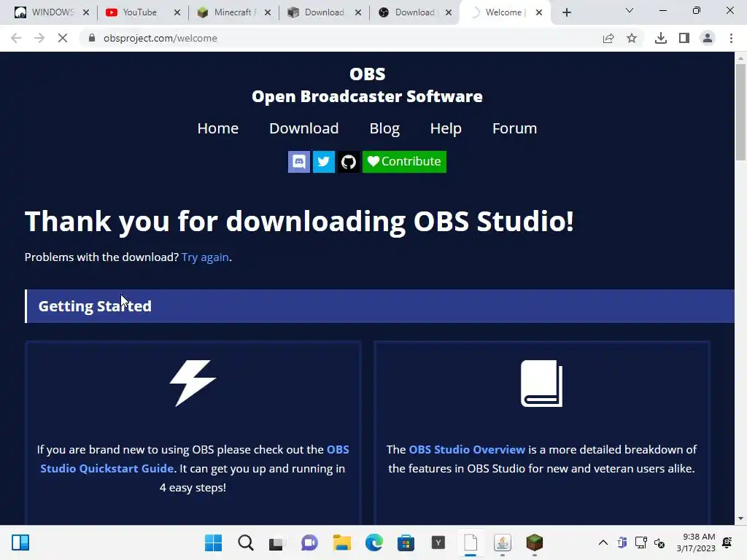Close the Welcome tab
The image size is (747, 560).
click(x=539, y=12)
